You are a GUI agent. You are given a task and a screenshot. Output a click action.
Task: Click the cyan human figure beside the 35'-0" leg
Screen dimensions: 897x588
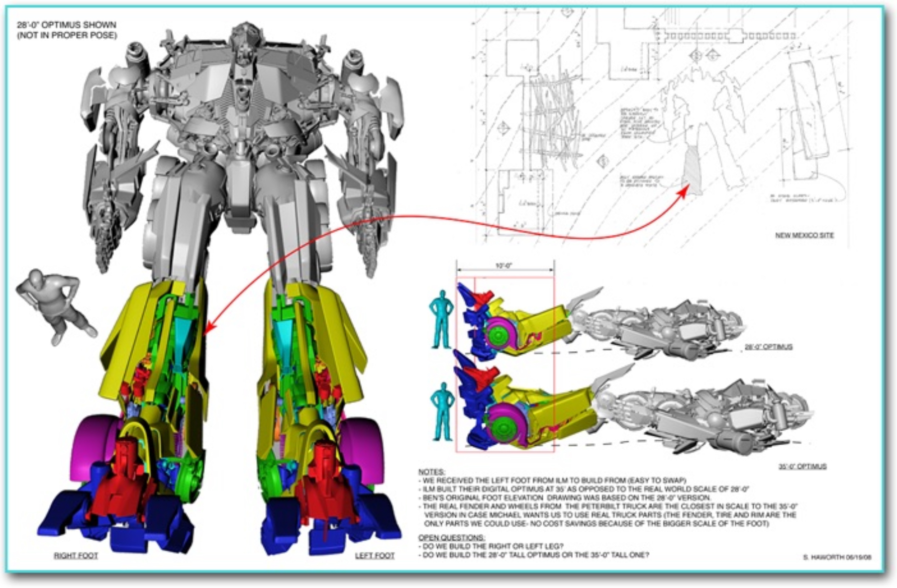click(x=443, y=411)
